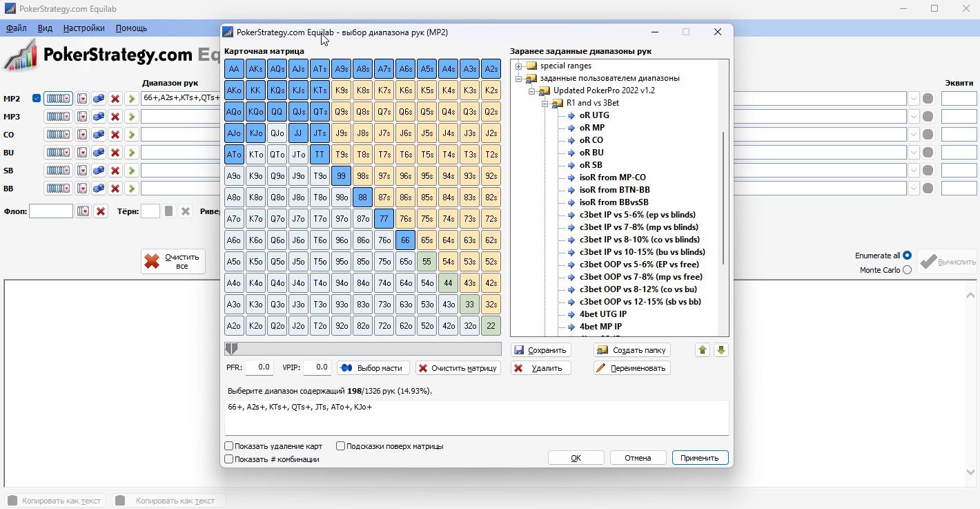Image resolution: width=980 pixels, height=509 pixels.
Task: Click green arrow icon in MP2 row
Action: pos(131,99)
